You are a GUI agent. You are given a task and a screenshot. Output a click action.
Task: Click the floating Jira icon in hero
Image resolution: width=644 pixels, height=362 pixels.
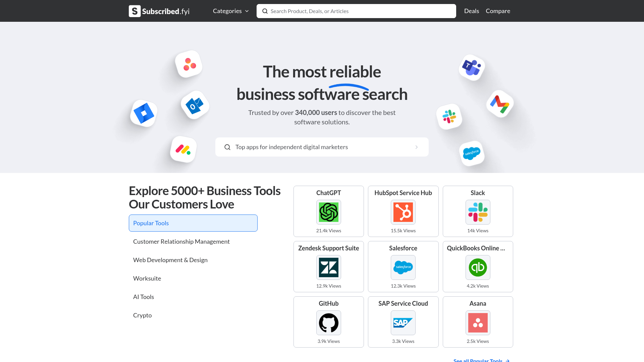144,113
